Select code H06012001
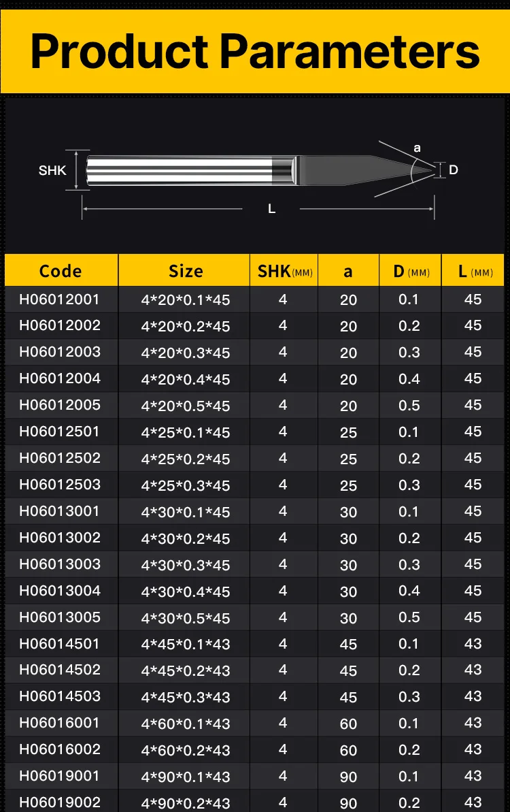The height and width of the screenshot is (812, 510). coord(59,299)
